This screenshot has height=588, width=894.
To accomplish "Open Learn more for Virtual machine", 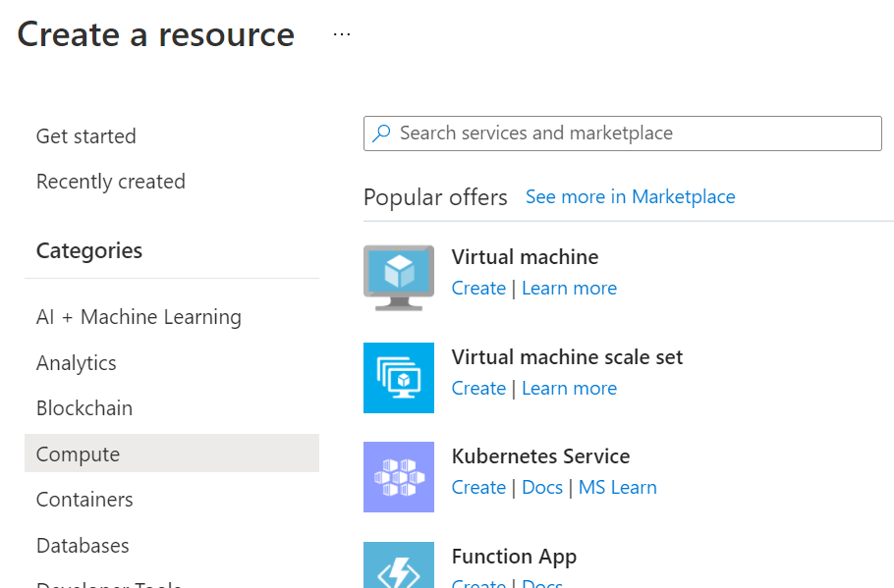I will (x=569, y=289).
